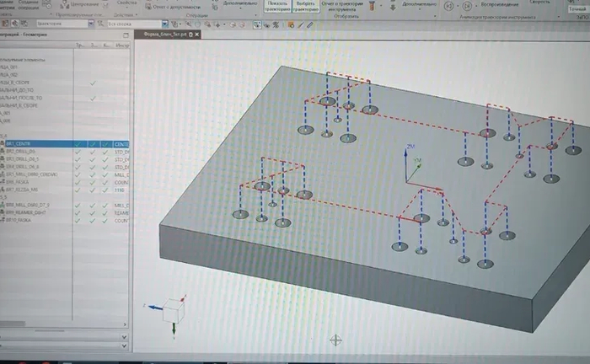The width and height of the screenshot is (590, 364).
Task: Toggle checkmark in BR2_DRILL_D5 row
Action: click(78, 152)
